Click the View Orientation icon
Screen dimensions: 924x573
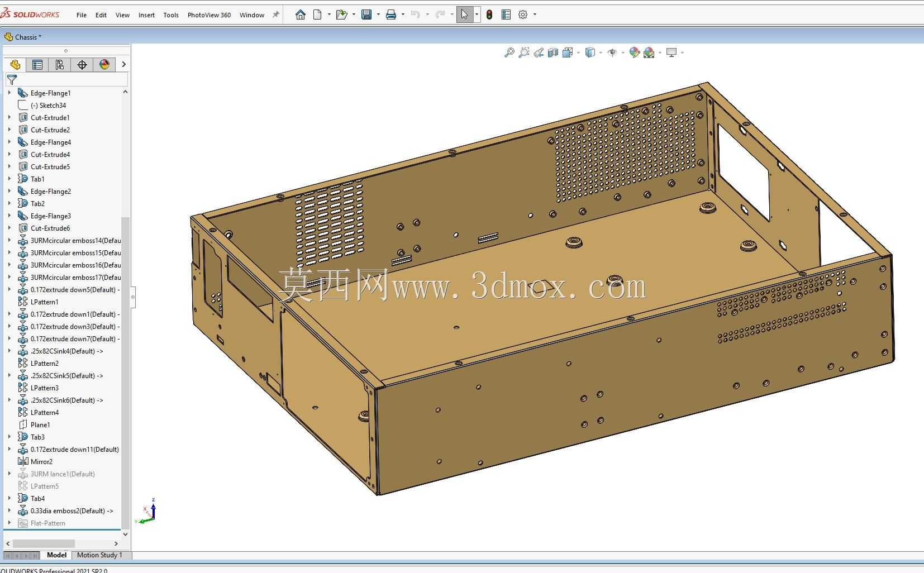click(568, 52)
